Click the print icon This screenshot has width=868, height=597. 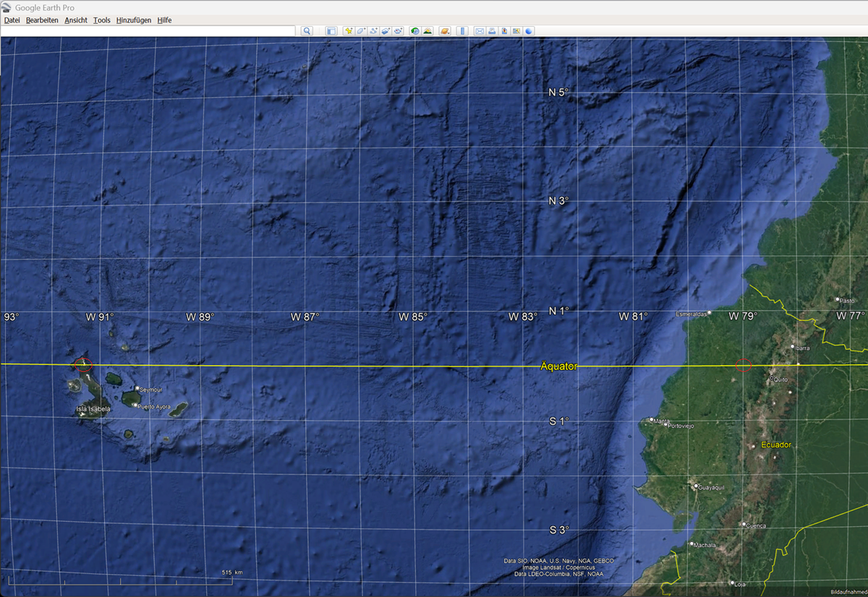point(492,31)
